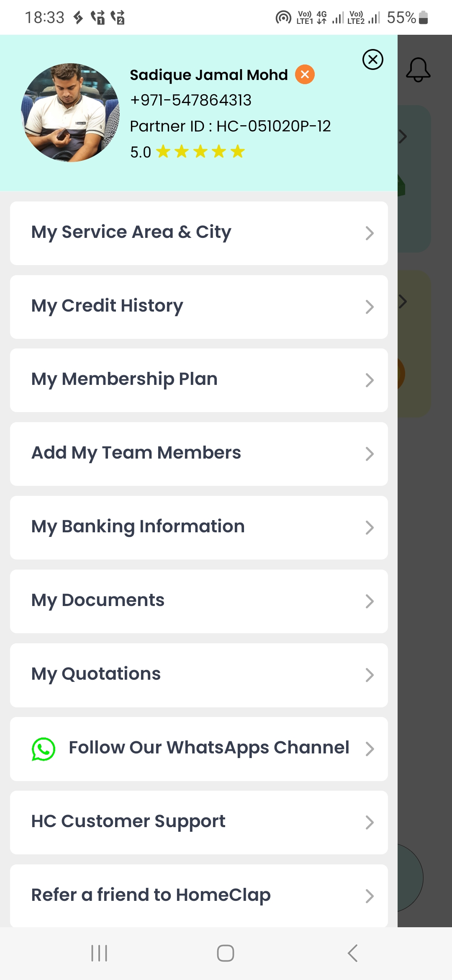The width and height of the screenshot is (452, 980).
Task: Close the side menu with X icon
Action: click(x=372, y=59)
